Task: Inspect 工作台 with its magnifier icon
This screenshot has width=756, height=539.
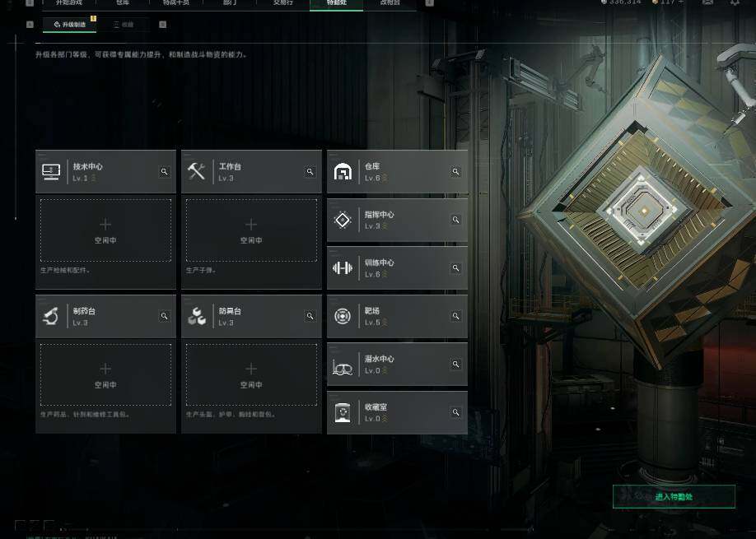Action: pos(310,171)
